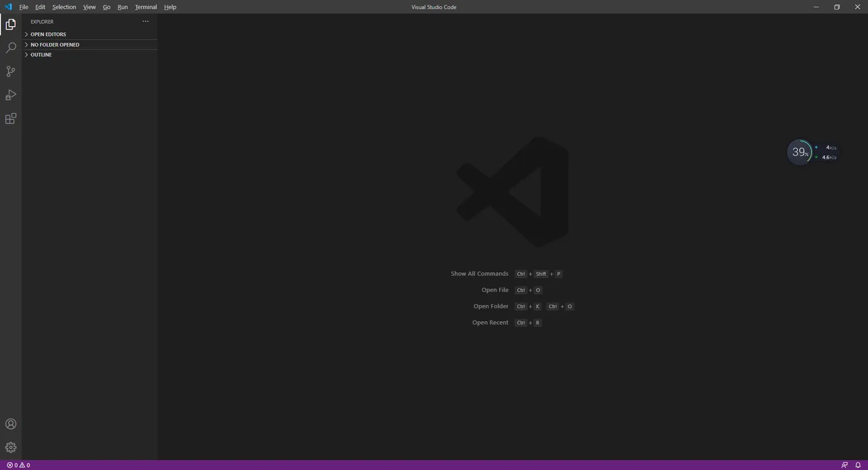Open the Go menu
Screen dimensions: 868x470
pyautogui.click(x=107, y=7)
